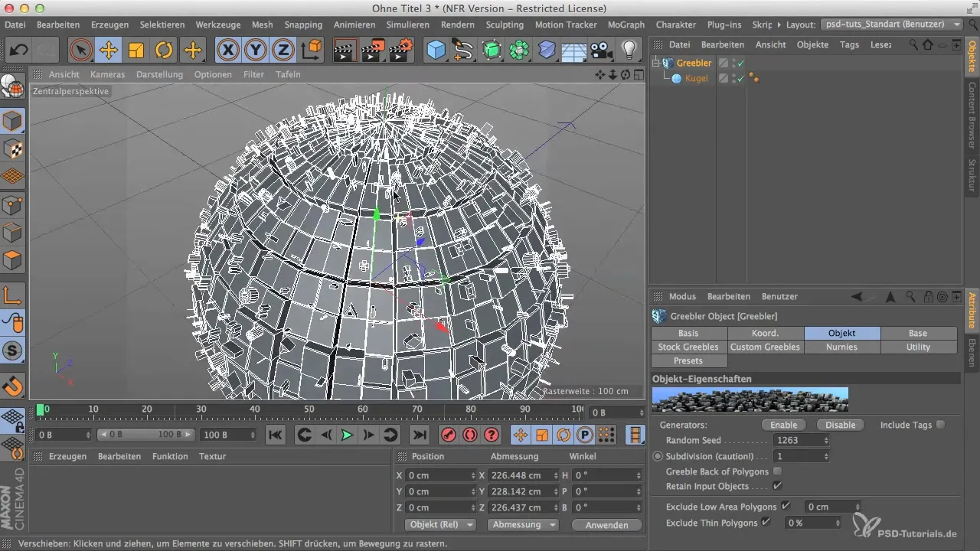Select the Texture mode checkered cube icon
The image size is (980, 551).
coord(13,149)
